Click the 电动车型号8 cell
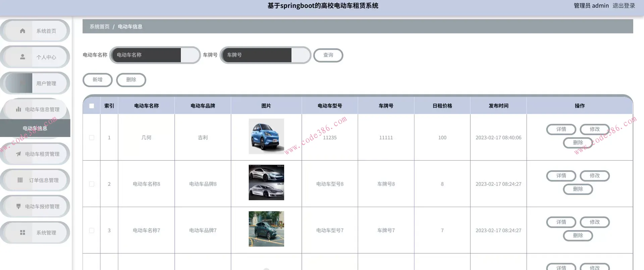This screenshot has width=644, height=270. coord(330,184)
